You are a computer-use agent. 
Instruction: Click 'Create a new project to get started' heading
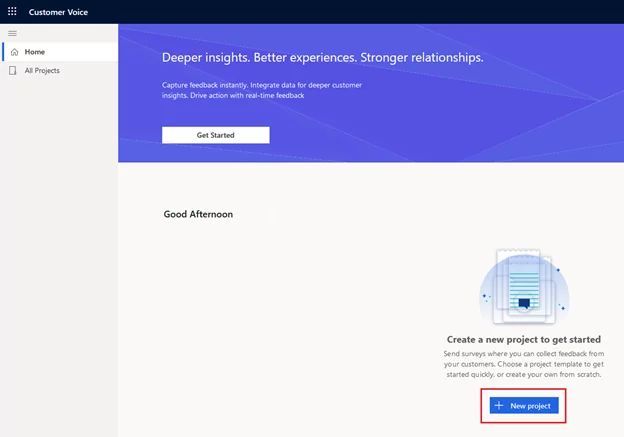(x=524, y=339)
